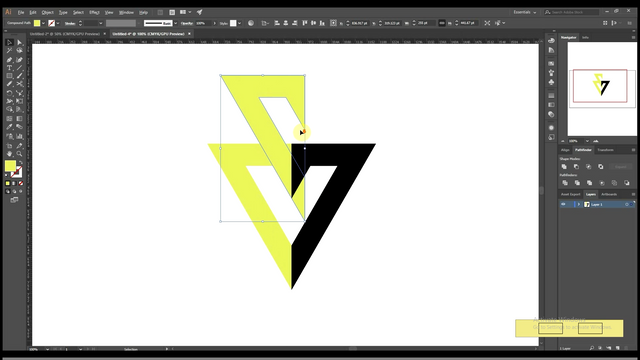Click Trim in Pathfinders row
640x360 pixels.
pos(577,183)
